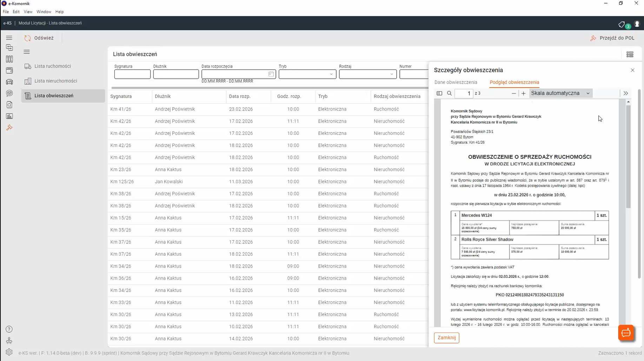This screenshot has height=361, width=644.
Task: Switch to Dane obwieszczenia tab
Action: pos(456,82)
